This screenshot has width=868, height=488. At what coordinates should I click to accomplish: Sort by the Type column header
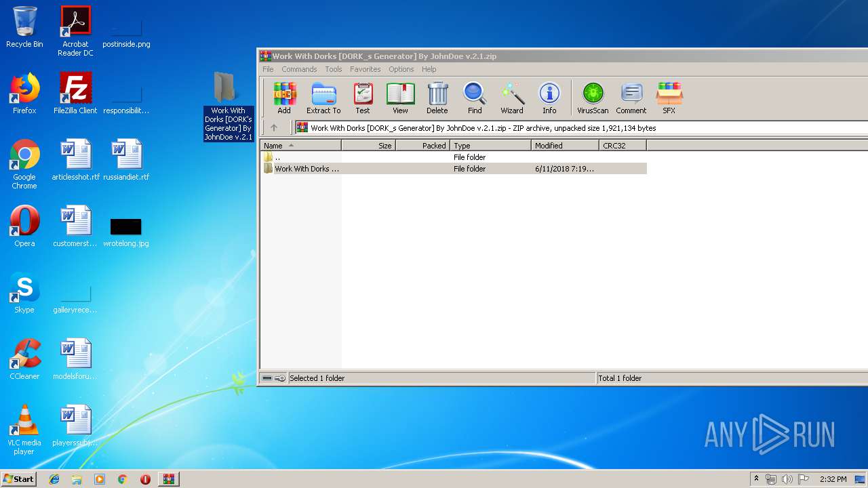tap(491, 146)
